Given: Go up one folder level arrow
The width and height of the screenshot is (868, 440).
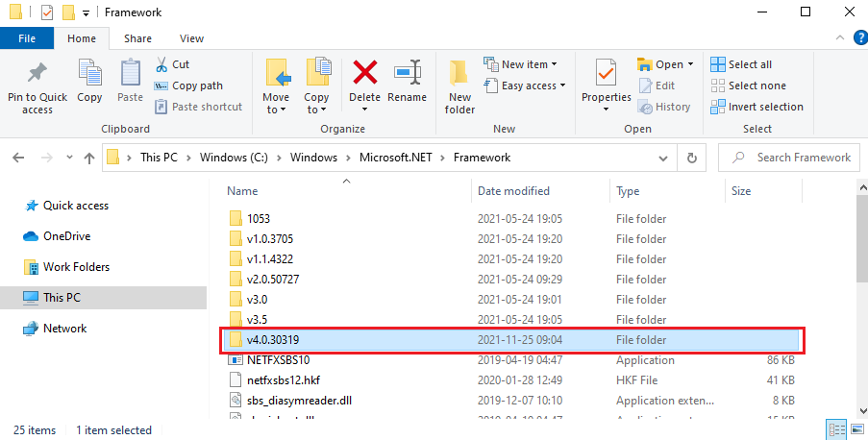Looking at the screenshot, I should (x=88, y=158).
